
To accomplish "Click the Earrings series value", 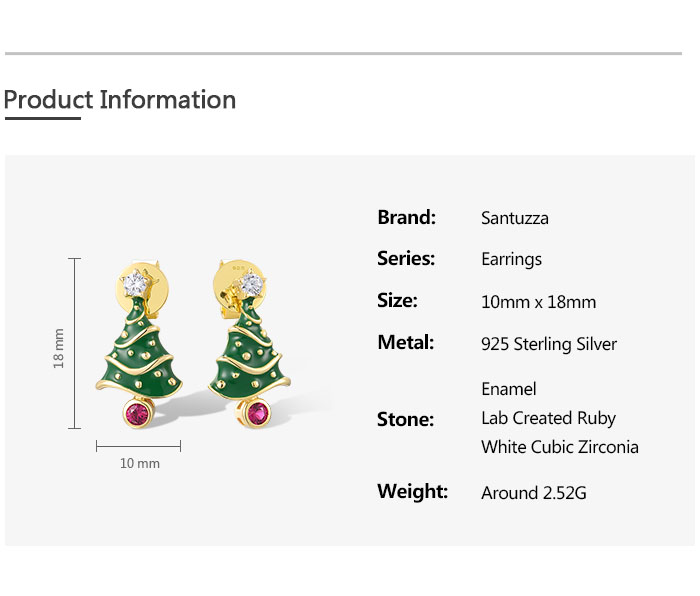I will coord(511,259).
